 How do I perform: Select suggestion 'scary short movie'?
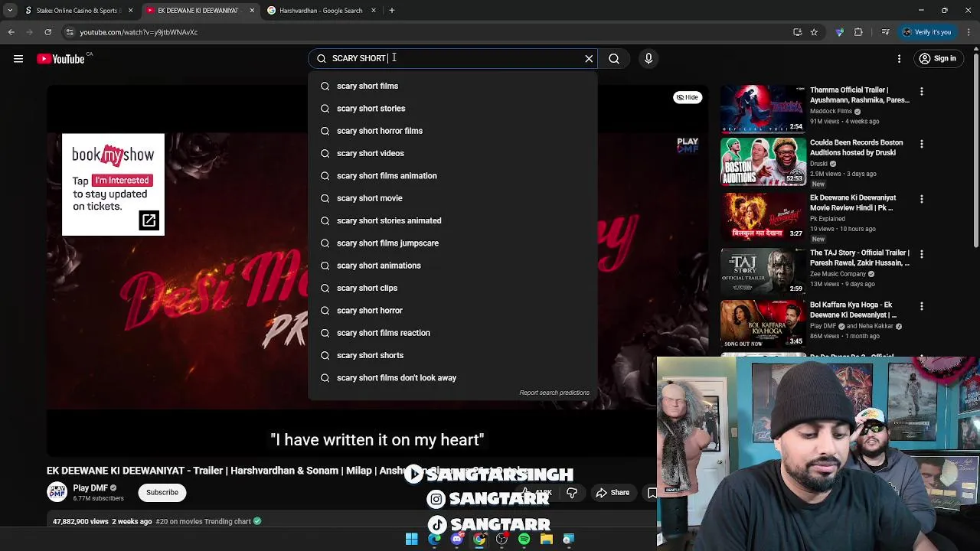pyautogui.click(x=452, y=198)
